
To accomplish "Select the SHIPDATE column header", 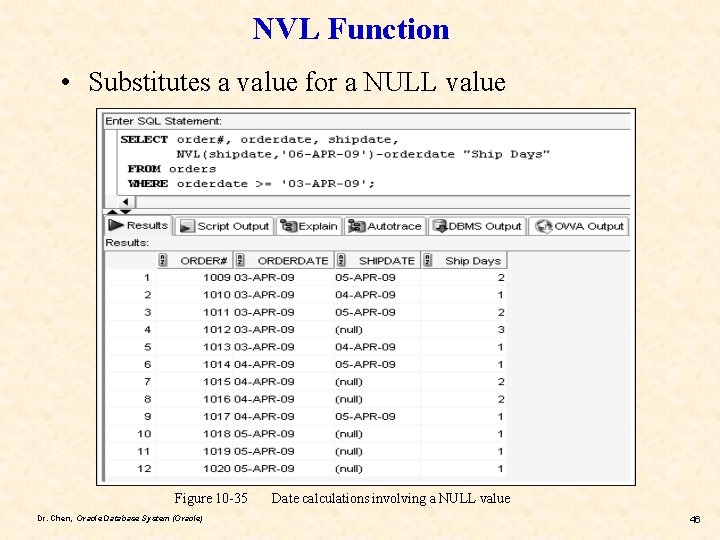I will (x=377, y=260).
